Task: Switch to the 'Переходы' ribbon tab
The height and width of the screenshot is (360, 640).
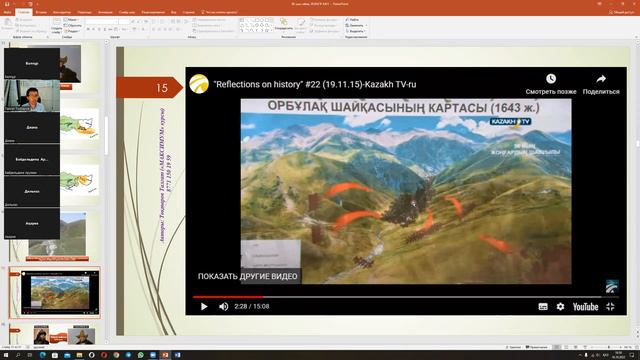Action: 84,12
